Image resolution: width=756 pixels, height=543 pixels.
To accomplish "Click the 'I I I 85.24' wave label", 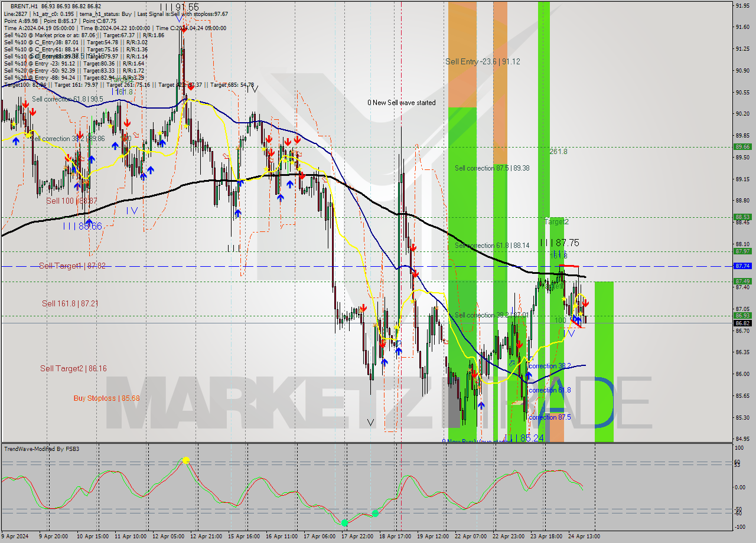I will coord(523,438).
